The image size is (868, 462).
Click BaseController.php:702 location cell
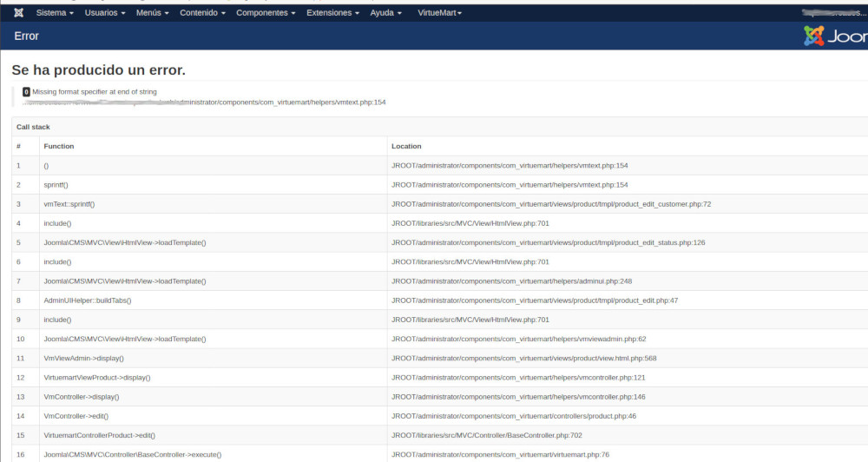click(x=628, y=435)
